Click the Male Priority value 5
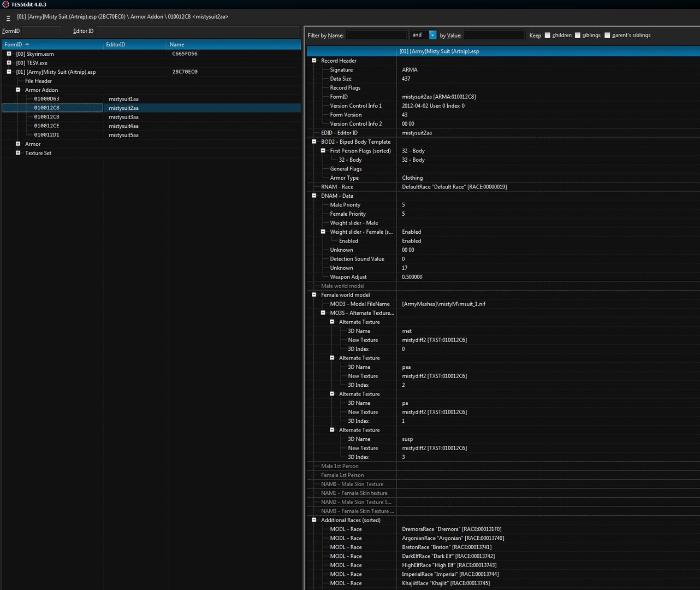The width and height of the screenshot is (700, 590). [x=404, y=205]
